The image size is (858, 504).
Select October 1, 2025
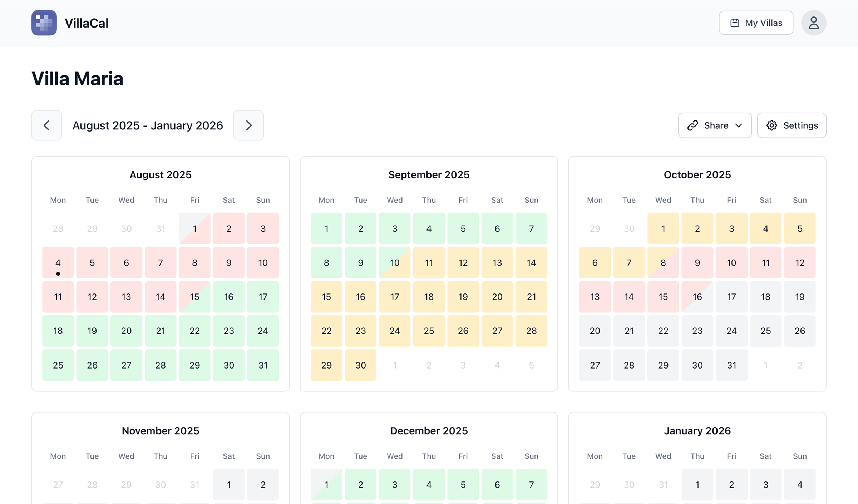(663, 228)
